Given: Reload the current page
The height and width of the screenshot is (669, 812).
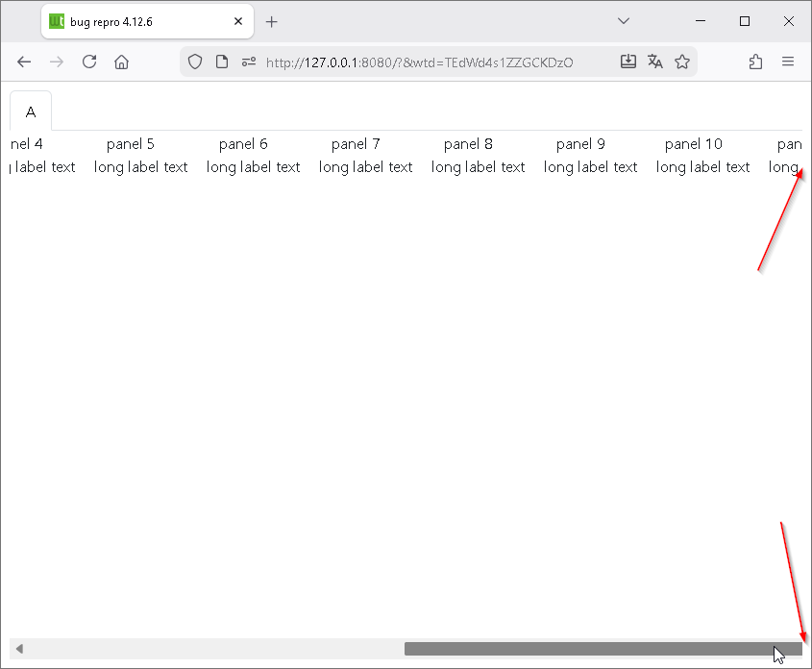Looking at the screenshot, I should (89, 62).
